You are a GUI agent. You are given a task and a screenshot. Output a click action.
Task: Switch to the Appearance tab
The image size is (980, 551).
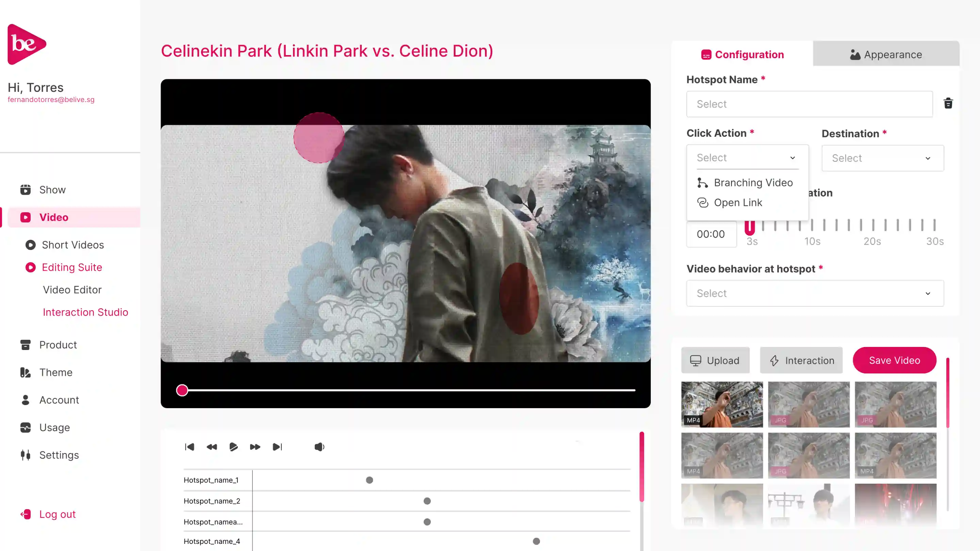(x=886, y=54)
